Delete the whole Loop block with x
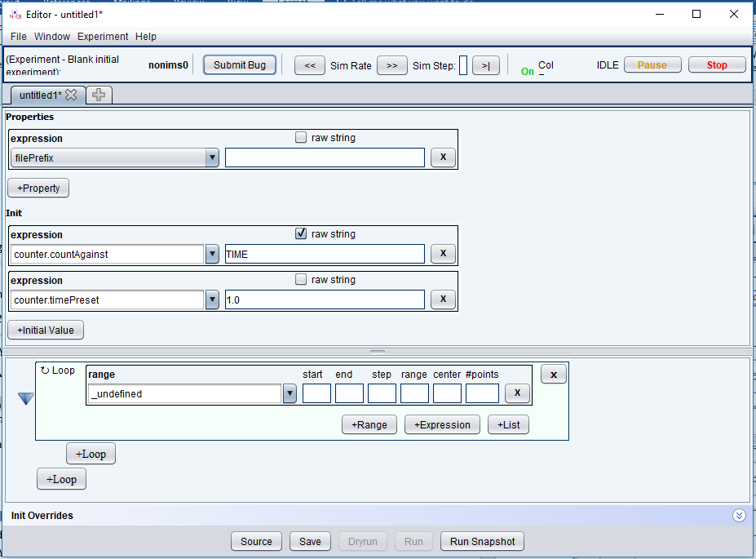Screen dimensions: 756x559 point(554,375)
